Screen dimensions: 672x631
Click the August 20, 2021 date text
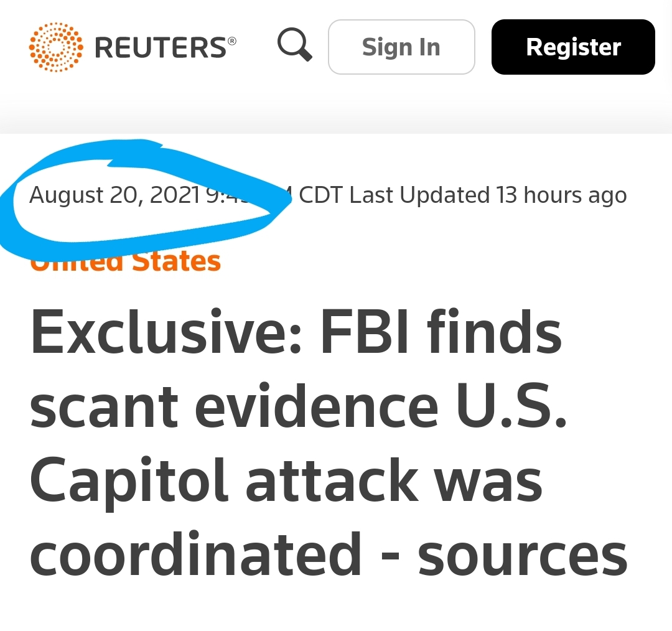[x=114, y=195]
